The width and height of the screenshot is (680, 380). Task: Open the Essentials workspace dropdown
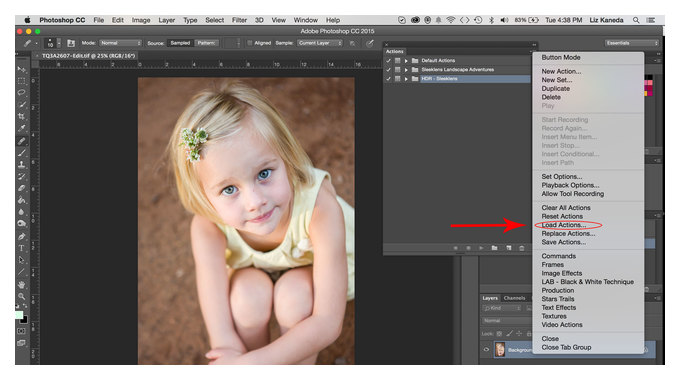pos(632,43)
